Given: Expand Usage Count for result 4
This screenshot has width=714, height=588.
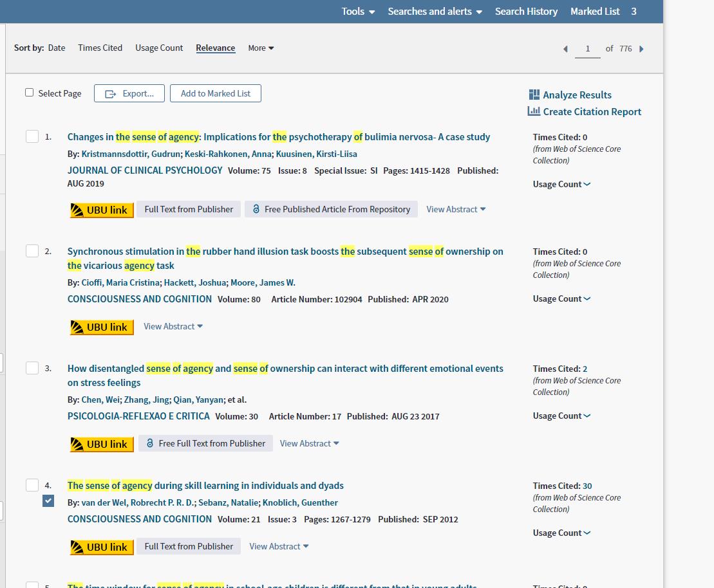Looking at the screenshot, I should (561, 533).
